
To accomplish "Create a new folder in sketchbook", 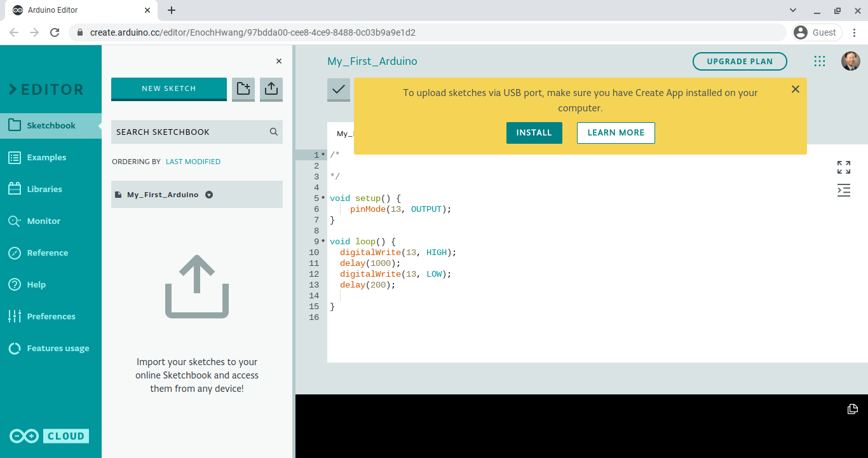I will (x=243, y=89).
